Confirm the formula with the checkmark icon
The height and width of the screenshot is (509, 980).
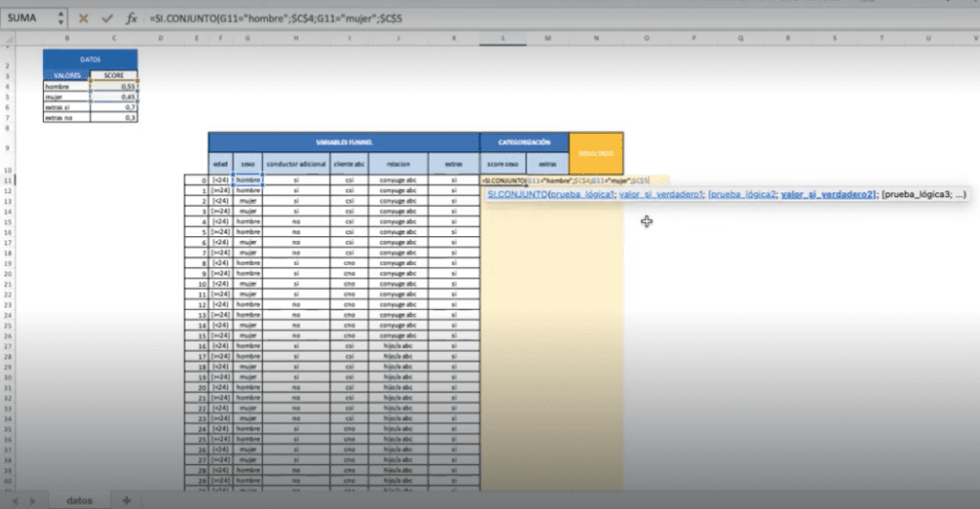click(x=107, y=19)
